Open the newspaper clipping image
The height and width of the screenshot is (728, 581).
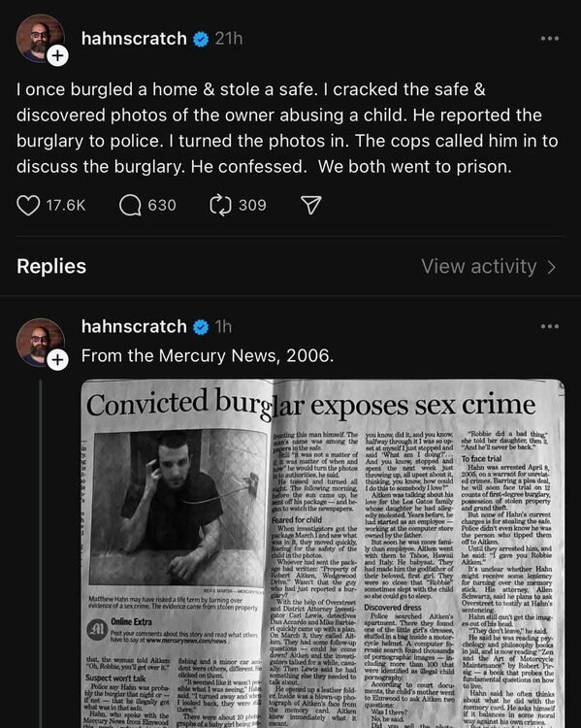323,553
